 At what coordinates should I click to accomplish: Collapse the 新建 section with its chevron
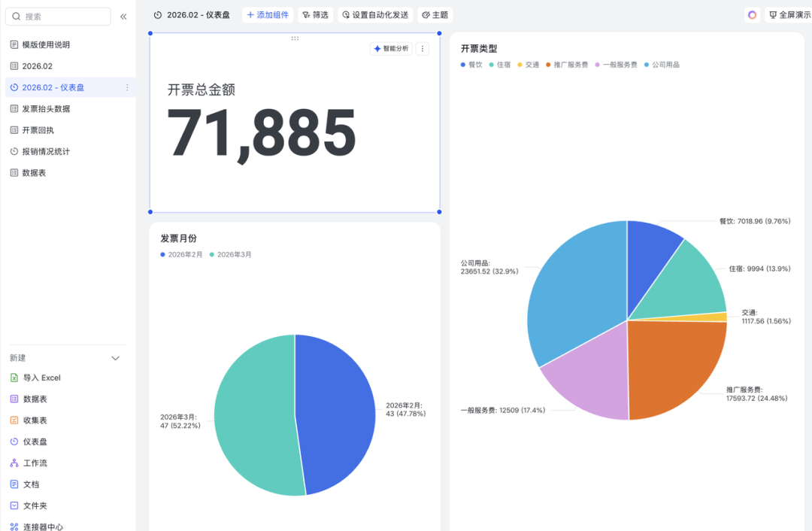pyautogui.click(x=117, y=358)
